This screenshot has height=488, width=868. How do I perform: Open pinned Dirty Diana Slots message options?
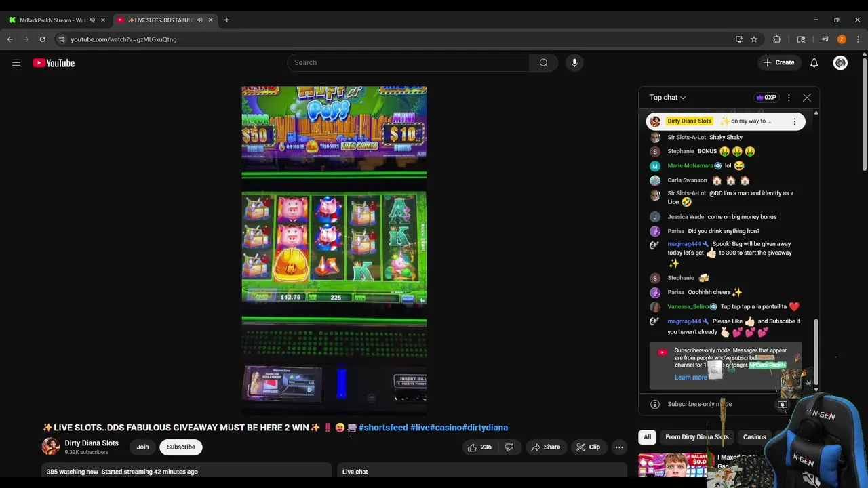795,121
